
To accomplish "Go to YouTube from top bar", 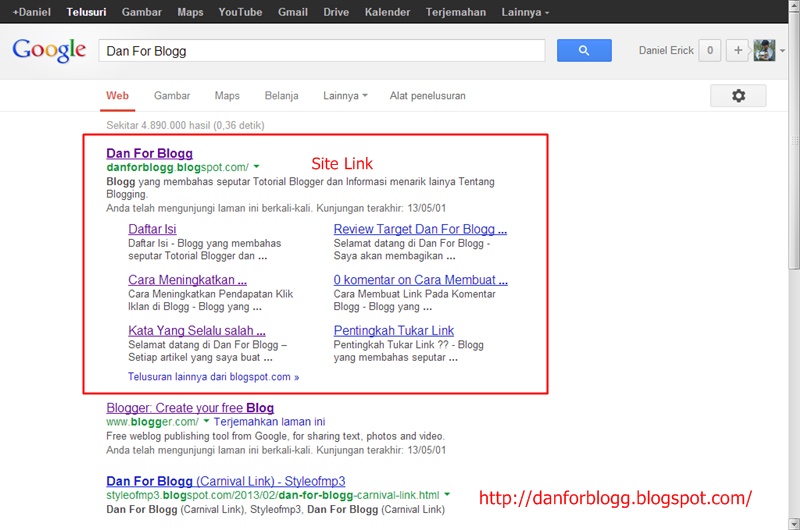I will [x=240, y=12].
